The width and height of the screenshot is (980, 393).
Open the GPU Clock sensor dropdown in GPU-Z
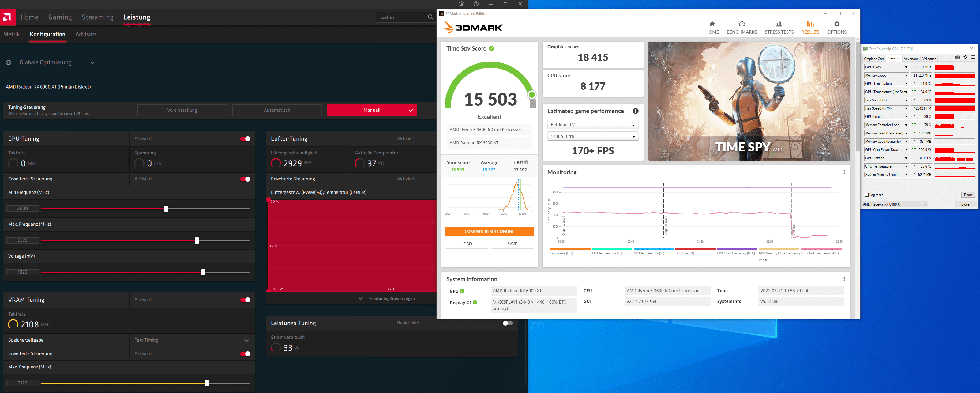906,67
